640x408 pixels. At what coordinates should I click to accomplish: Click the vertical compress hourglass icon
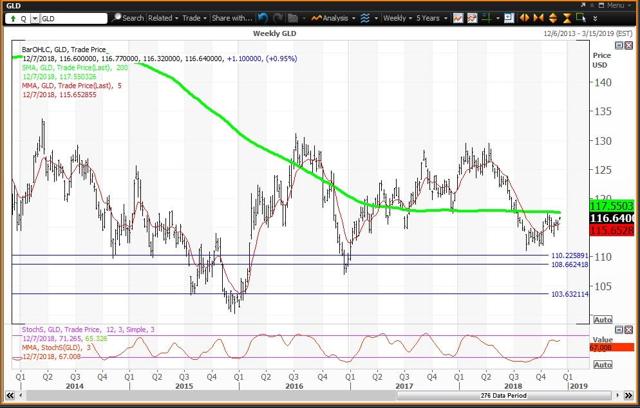pos(567,18)
